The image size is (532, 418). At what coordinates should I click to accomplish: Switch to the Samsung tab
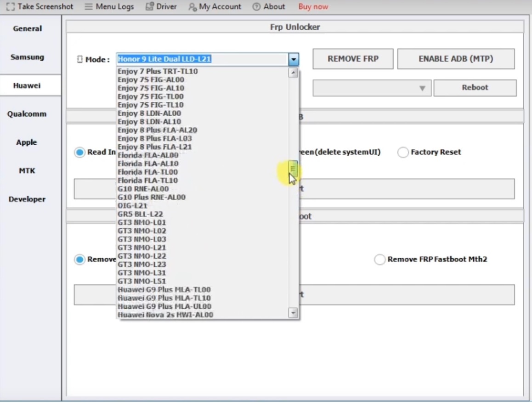pos(28,57)
